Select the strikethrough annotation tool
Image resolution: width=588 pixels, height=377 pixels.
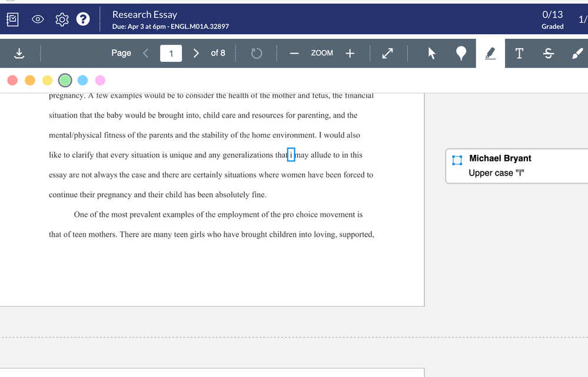[548, 54]
